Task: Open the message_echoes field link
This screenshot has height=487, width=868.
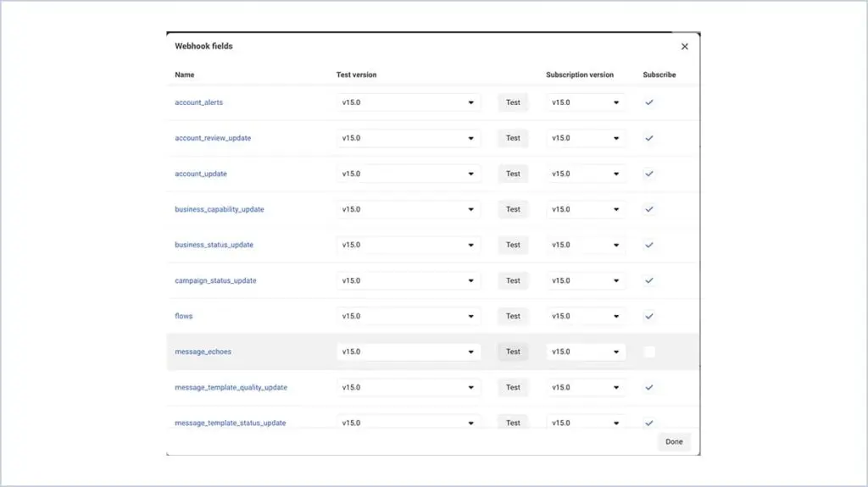Action: pyautogui.click(x=203, y=351)
